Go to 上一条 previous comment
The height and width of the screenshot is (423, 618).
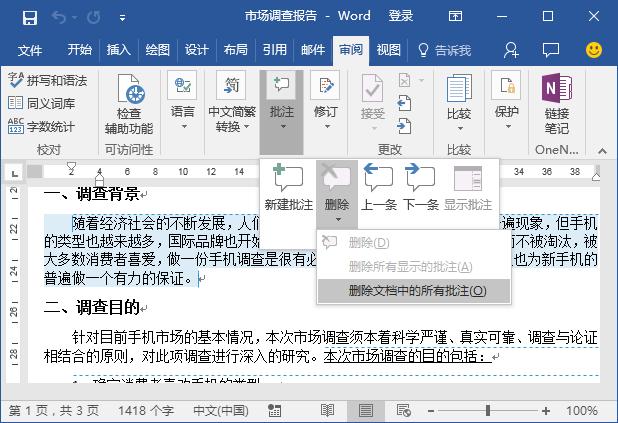pos(379,187)
